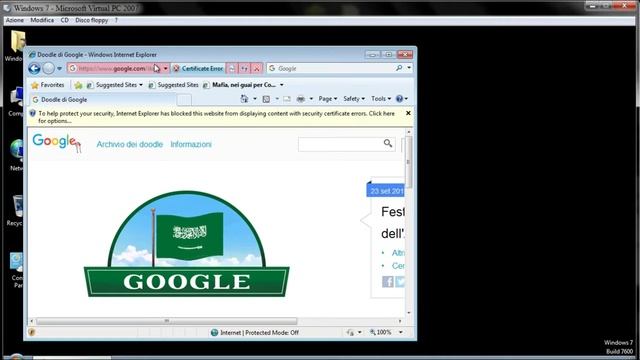Image resolution: width=640 pixels, height=360 pixels.
Task: Click the Certificate Error shield badge
Action: (x=198, y=69)
